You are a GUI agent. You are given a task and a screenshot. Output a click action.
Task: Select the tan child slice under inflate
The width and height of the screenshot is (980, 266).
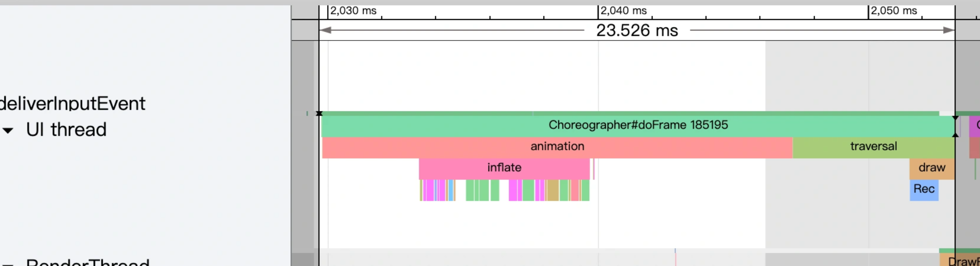coord(552,190)
